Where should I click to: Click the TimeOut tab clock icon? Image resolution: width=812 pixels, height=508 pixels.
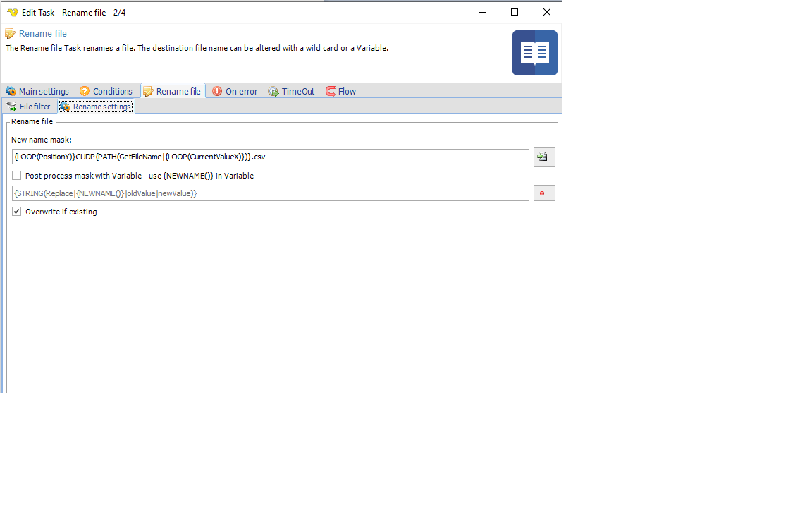point(273,91)
